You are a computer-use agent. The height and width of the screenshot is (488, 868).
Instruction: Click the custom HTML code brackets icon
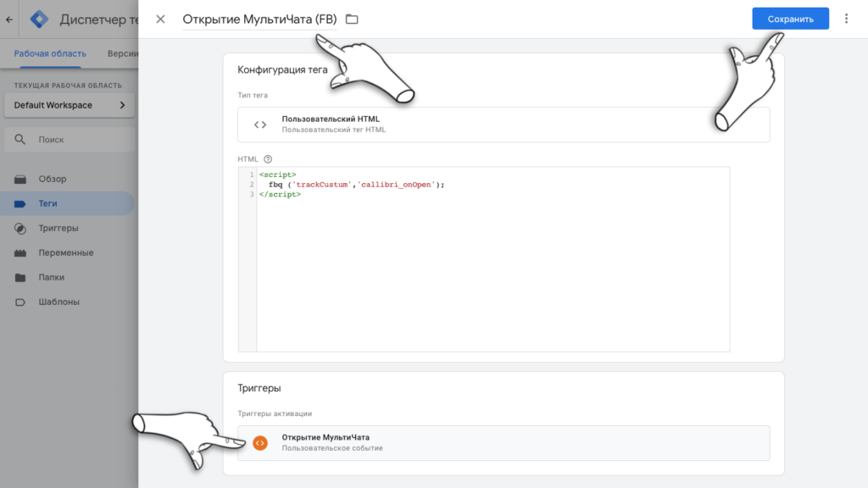[260, 125]
